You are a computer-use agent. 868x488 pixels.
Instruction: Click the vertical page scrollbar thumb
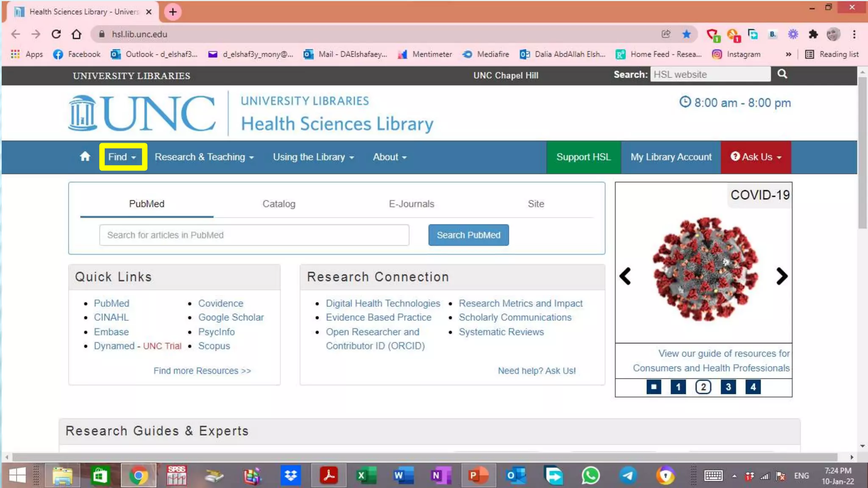[x=862, y=152]
